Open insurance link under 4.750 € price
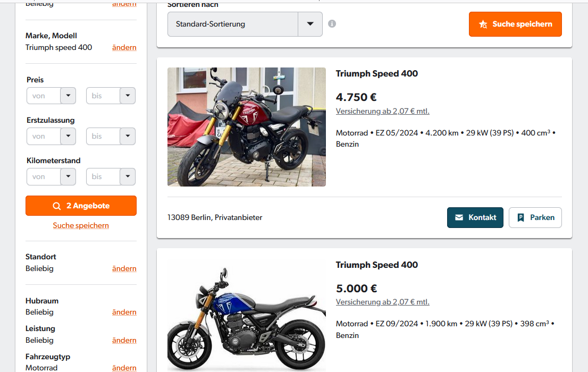The height and width of the screenshot is (372, 588). 382,111
